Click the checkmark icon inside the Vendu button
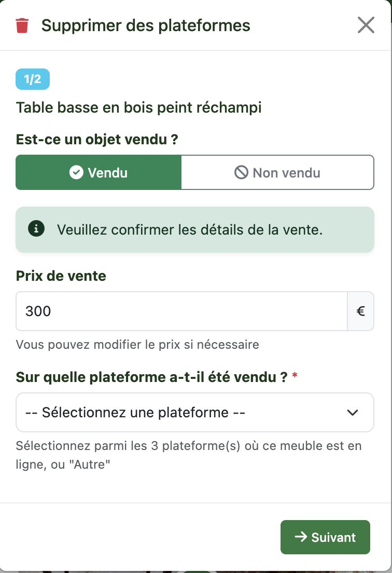 pyautogui.click(x=76, y=173)
